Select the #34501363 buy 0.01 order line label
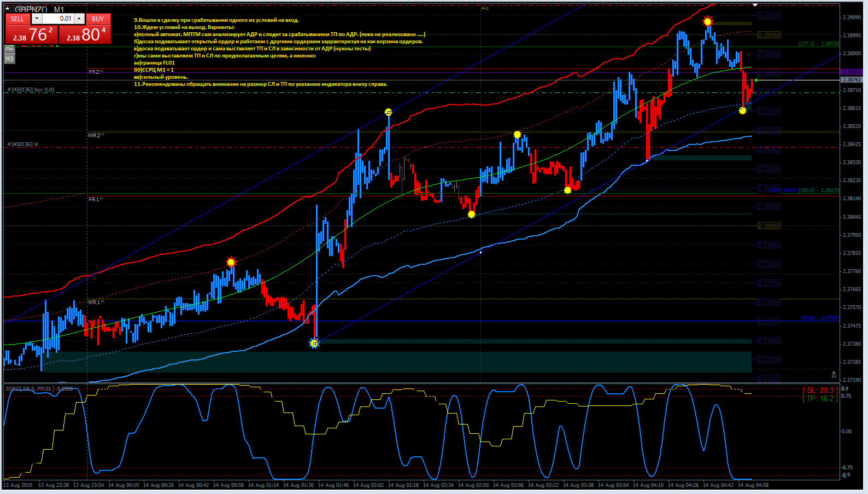This screenshot has width=868, height=494. point(31,90)
